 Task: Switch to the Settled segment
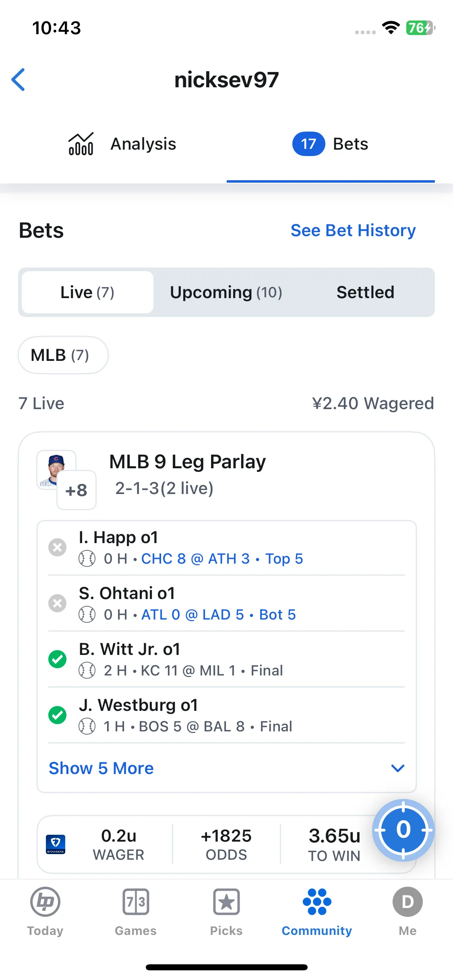click(x=365, y=292)
